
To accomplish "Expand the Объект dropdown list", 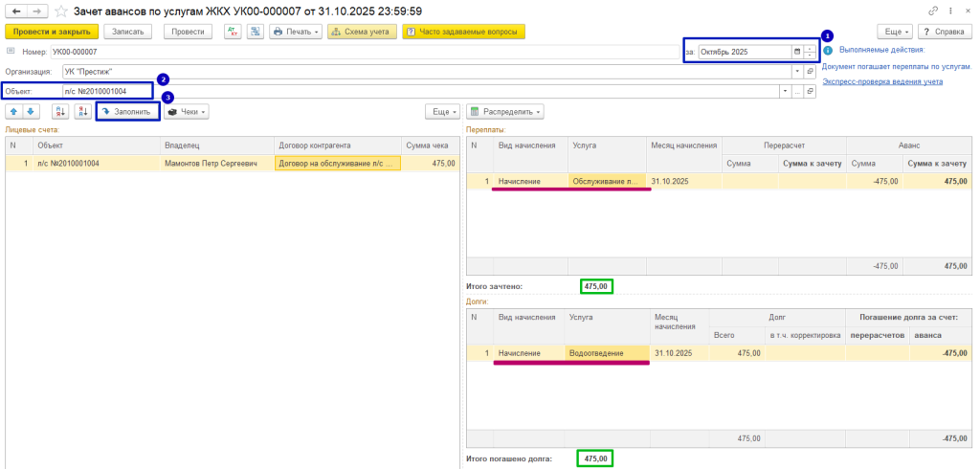I will pyautogui.click(x=785, y=91).
